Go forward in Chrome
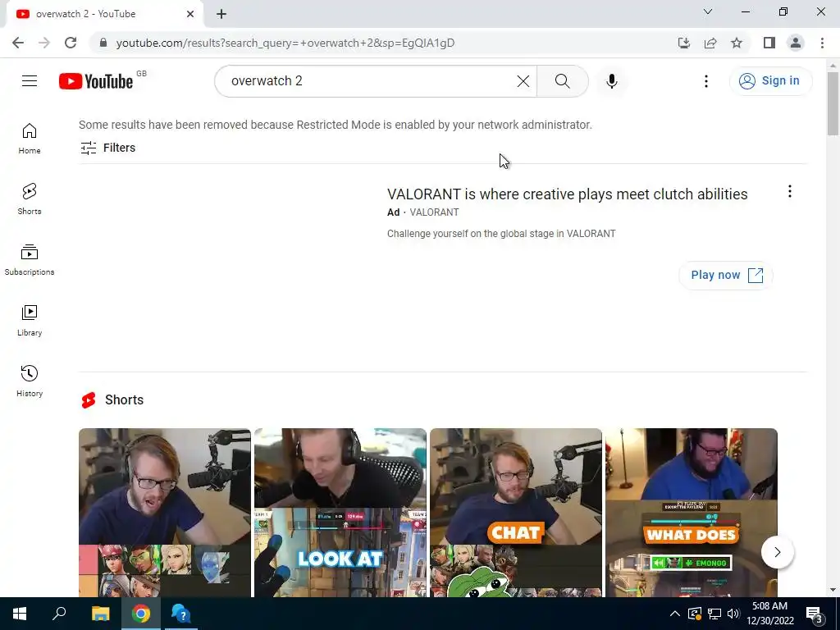The width and height of the screenshot is (840, 630). 44,43
